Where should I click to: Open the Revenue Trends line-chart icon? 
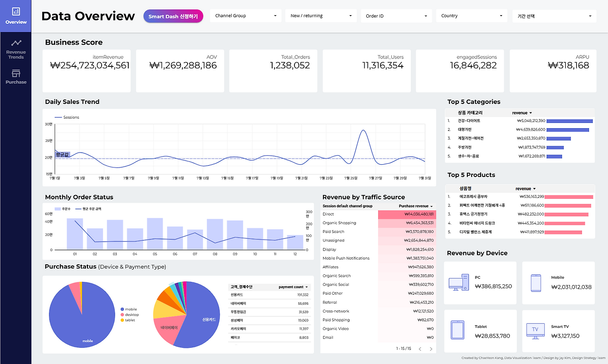point(16,43)
